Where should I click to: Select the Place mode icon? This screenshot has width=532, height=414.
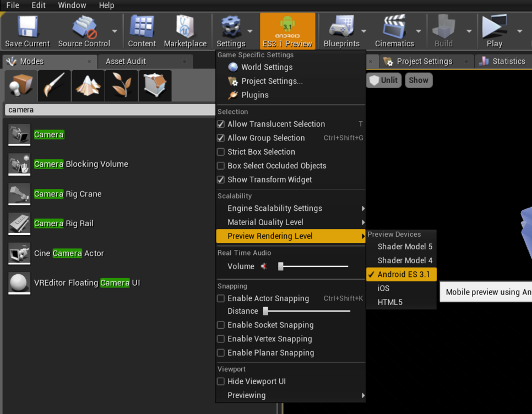21,86
